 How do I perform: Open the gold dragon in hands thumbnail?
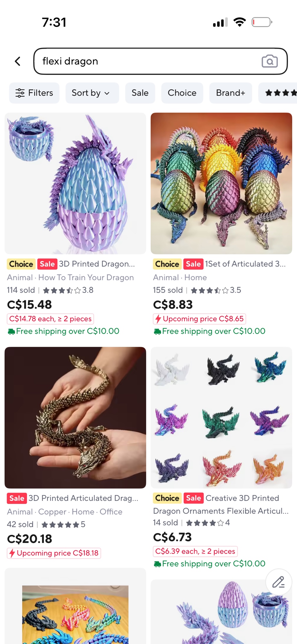tap(75, 417)
